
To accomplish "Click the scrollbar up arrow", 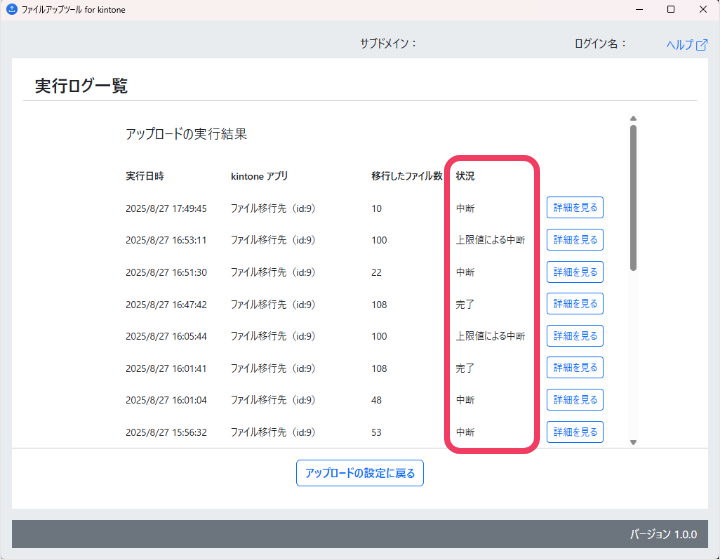I will 633,118.
